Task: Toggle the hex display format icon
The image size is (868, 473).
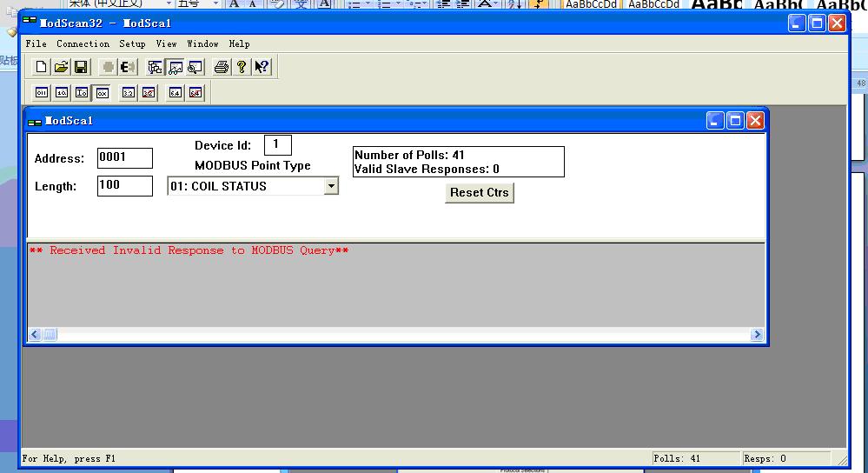Action: point(102,92)
